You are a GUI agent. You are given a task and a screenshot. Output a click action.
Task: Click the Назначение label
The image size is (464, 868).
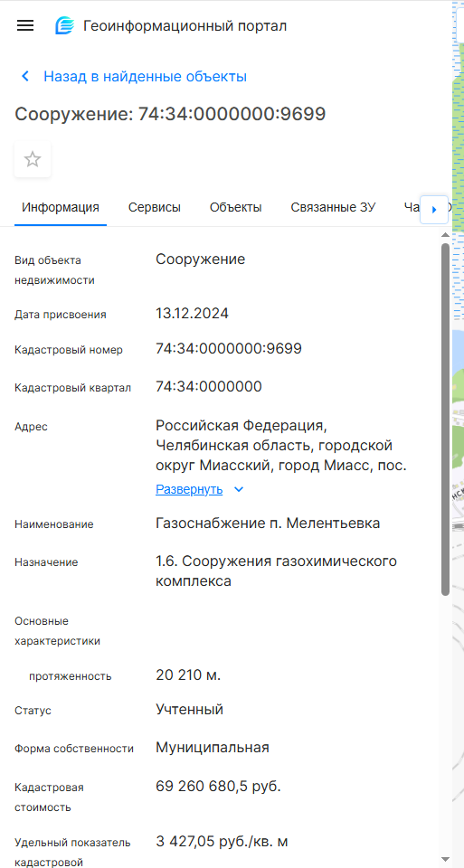coord(46,562)
